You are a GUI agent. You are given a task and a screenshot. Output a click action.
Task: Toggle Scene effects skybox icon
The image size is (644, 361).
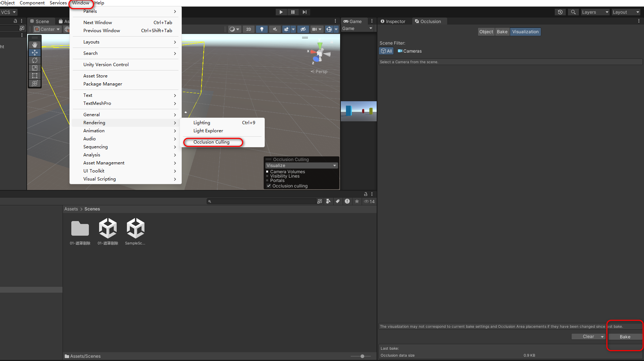point(286,29)
